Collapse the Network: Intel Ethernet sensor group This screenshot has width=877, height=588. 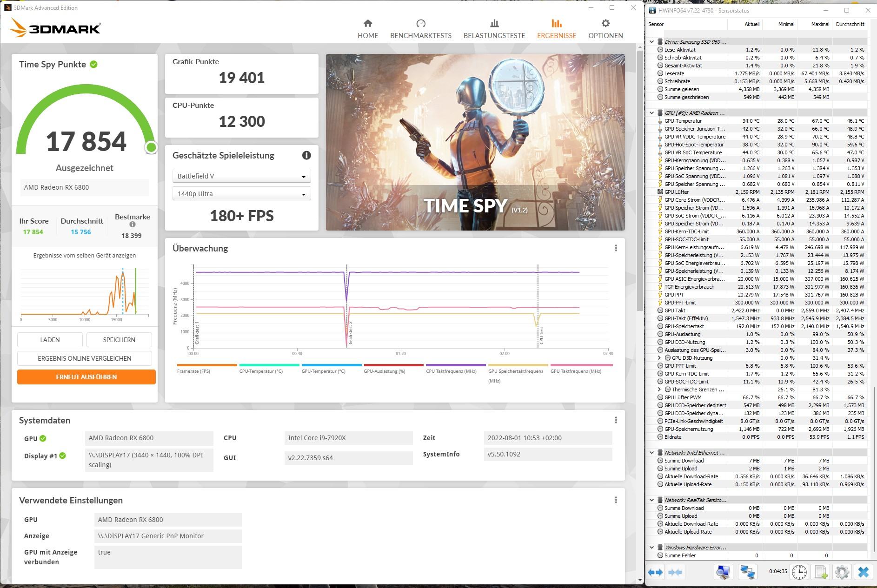click(652, 453)
